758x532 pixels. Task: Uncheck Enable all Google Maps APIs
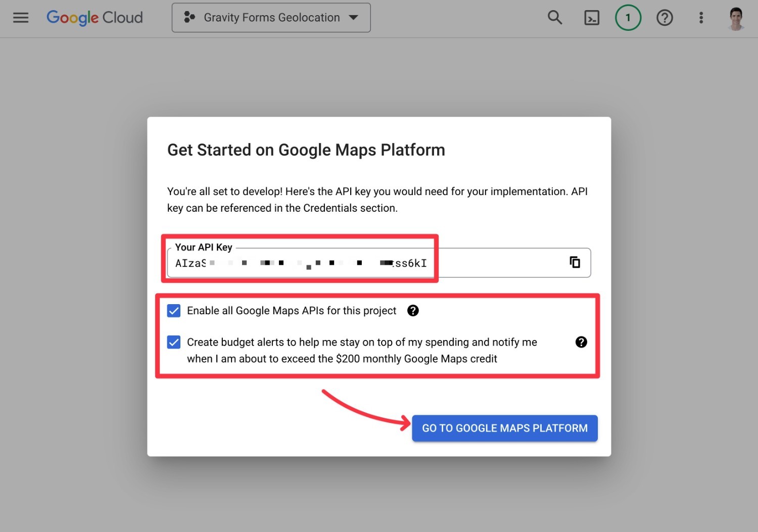tap(173, 310)
